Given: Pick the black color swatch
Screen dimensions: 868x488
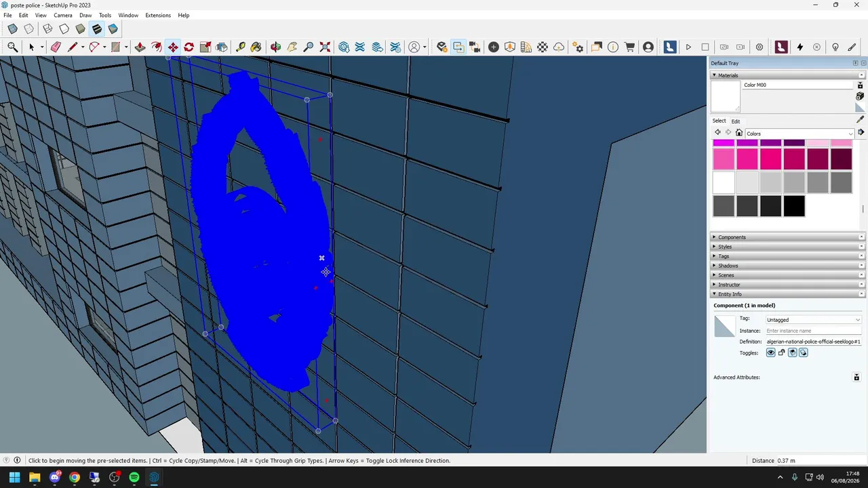Looking at the screenshot, I should (794, 205).
